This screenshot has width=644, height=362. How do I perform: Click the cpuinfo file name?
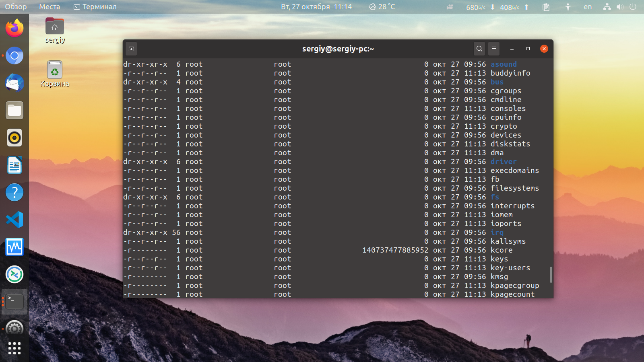coord(506,117)
